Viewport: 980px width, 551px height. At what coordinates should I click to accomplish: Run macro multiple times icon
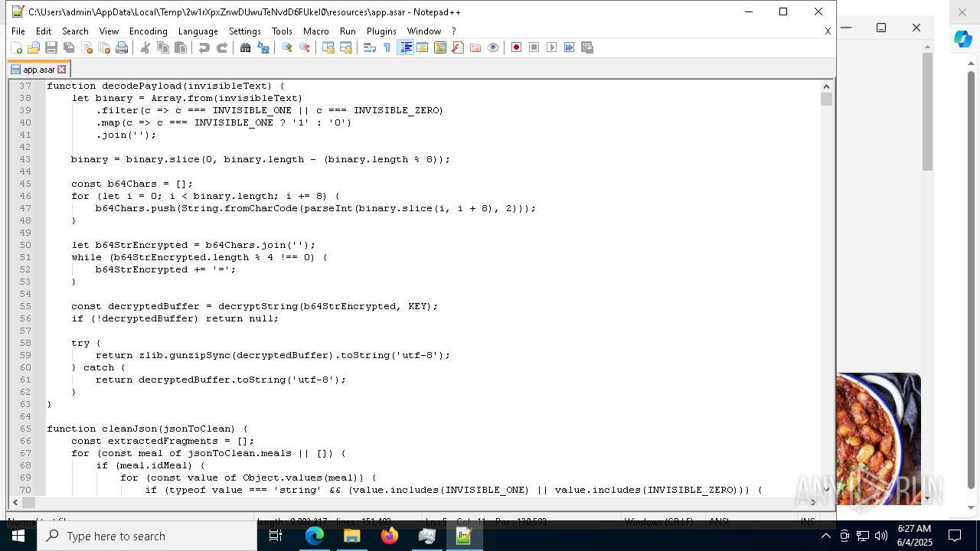point(570,47)
